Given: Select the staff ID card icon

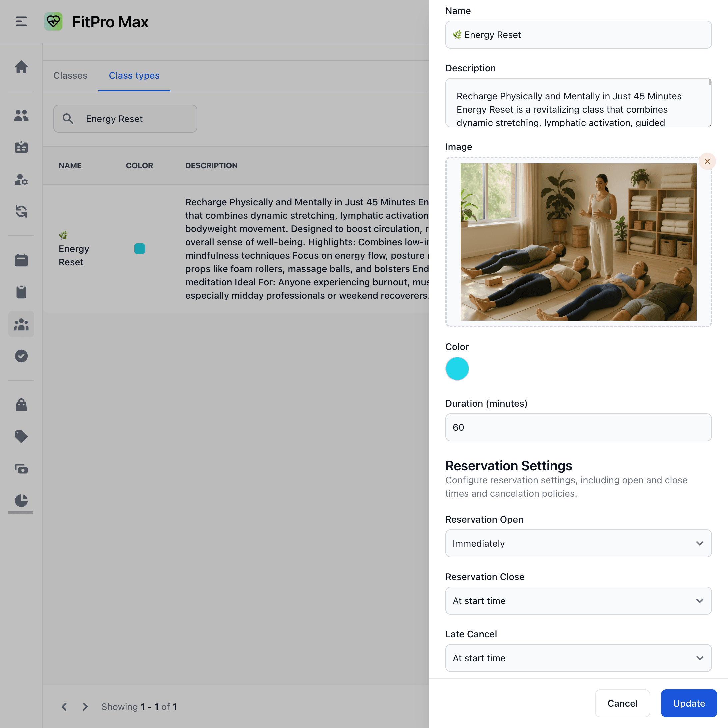Looking at the screenshot, I should pos(21,147).
